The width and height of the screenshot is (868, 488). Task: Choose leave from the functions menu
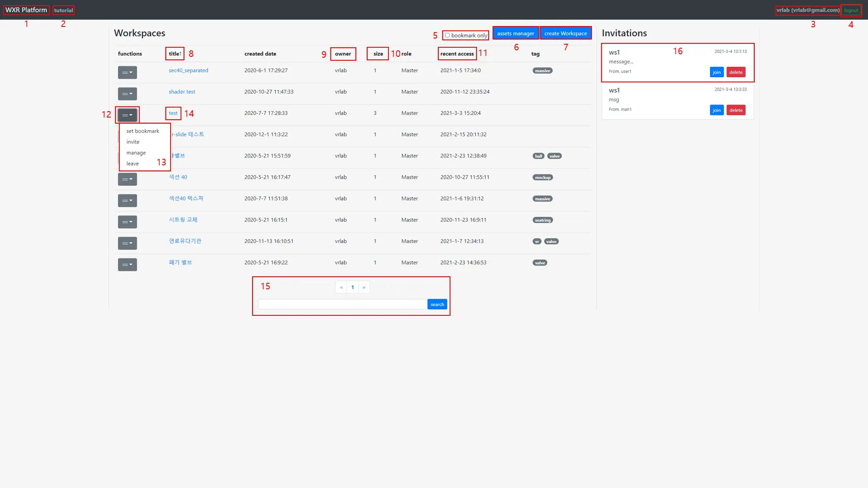coord(132,164)
